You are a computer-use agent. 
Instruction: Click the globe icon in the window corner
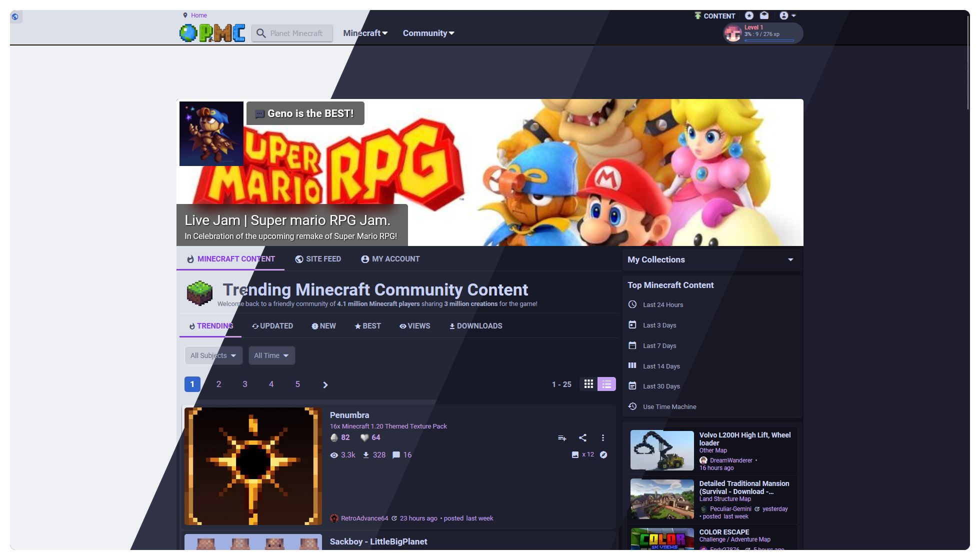point(15,16)
